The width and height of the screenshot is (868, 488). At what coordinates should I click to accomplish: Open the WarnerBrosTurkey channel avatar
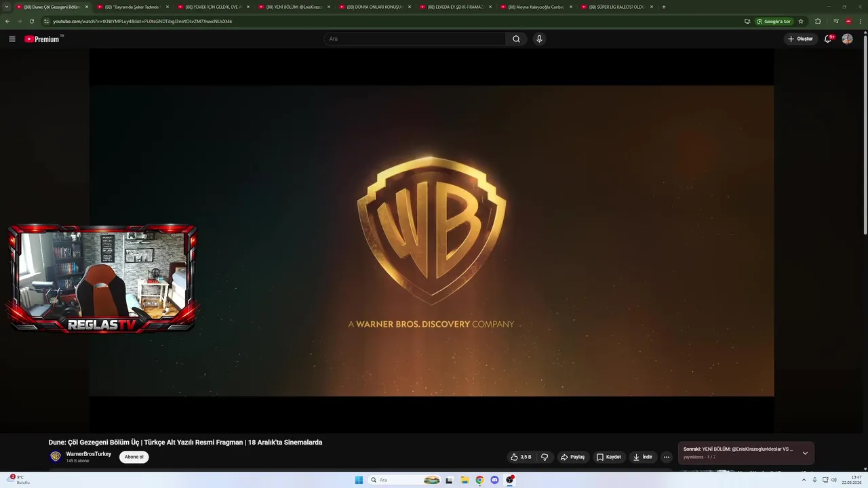point(56,457)
